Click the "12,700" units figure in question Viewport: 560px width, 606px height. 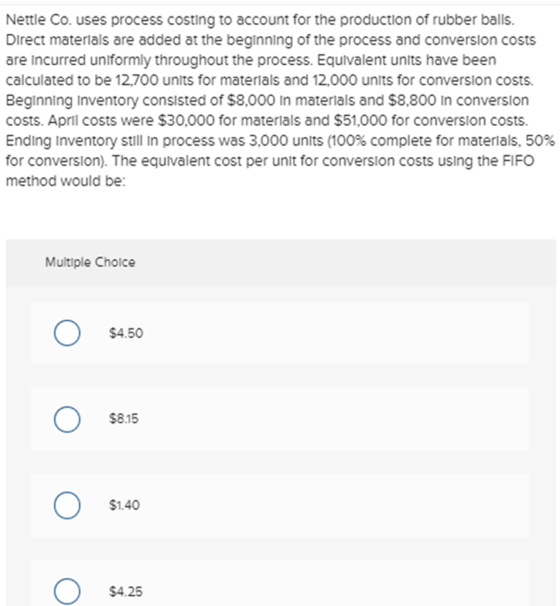click(137, 80)
